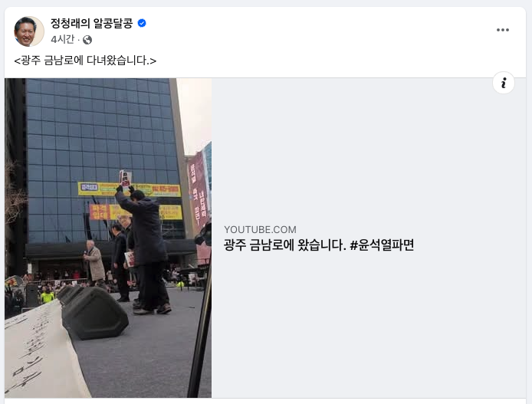Open link title 광주 금남로에 왔습니다
Screen dimensions: 532x404
[285, 245]
